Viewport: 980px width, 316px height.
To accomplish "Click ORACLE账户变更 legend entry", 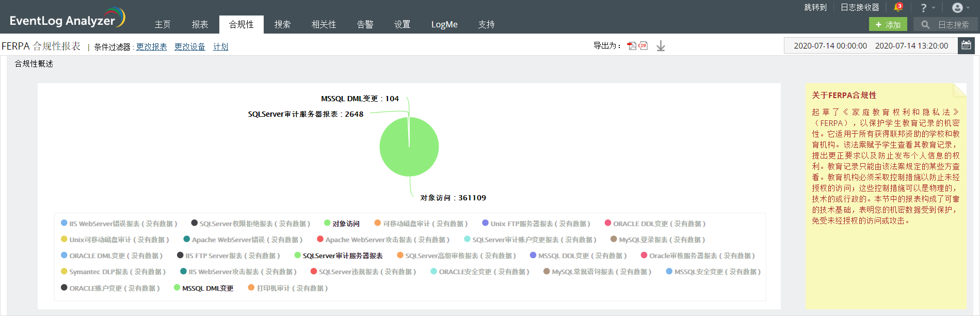I will pyautogui.click(x=110, y=288).
